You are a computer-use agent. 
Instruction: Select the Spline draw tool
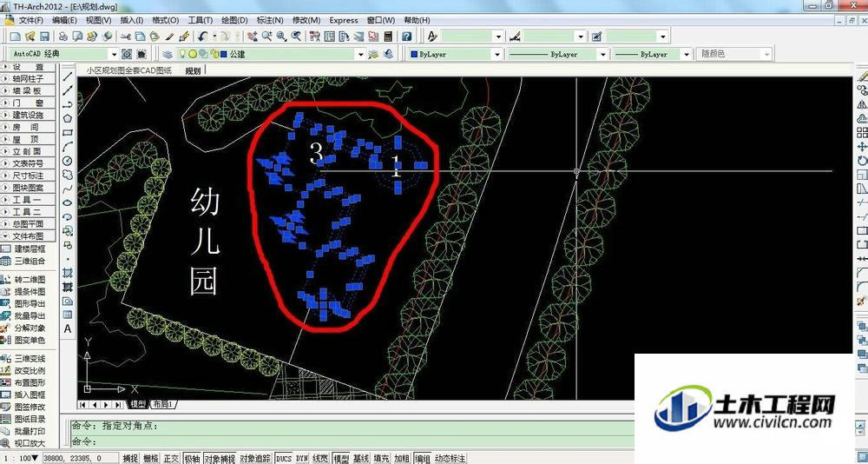point(68,189)
